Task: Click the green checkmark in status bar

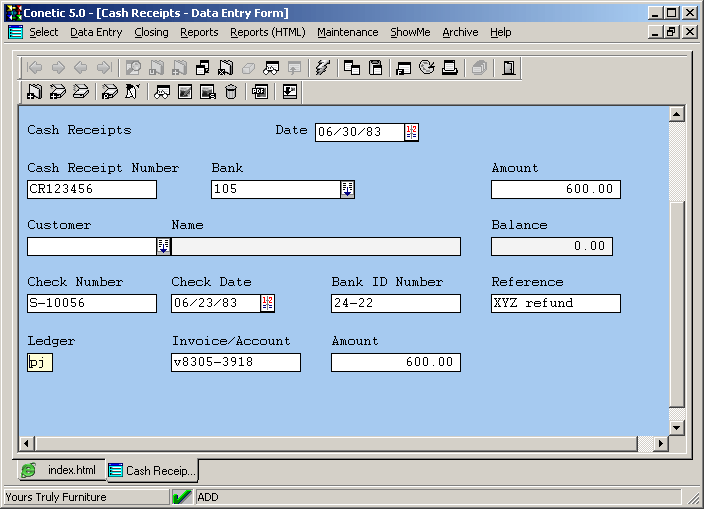Action: tap(182, 496)
